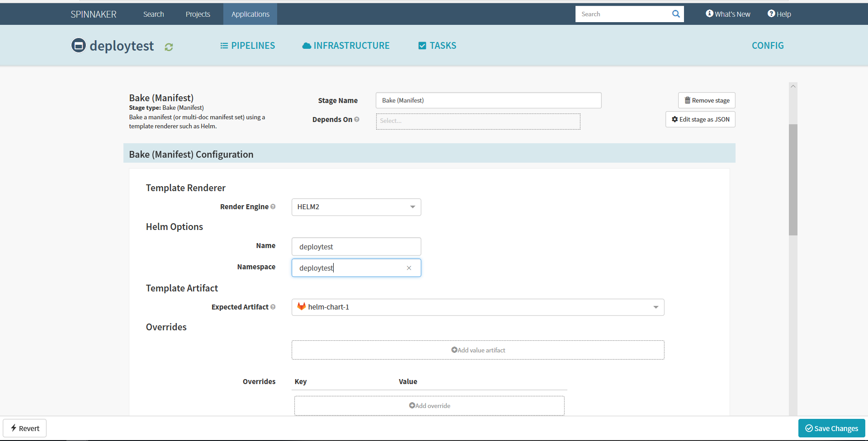Click the Add override button

click(x=429, y=406)
